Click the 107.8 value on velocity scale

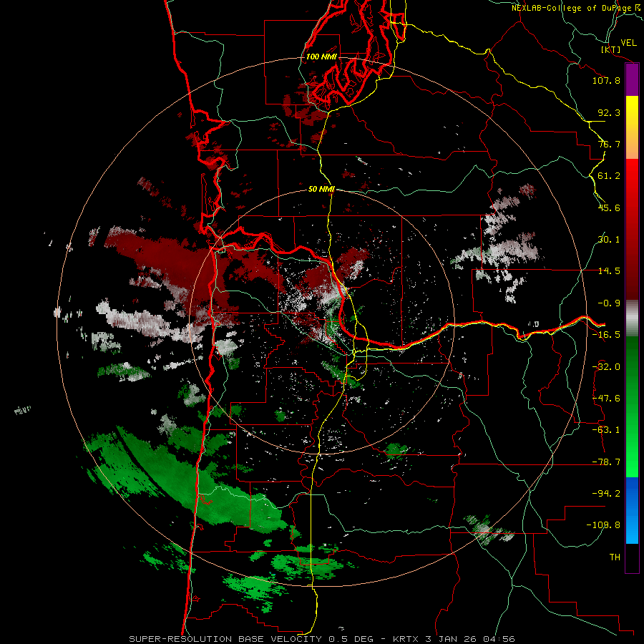click(606, 80)
